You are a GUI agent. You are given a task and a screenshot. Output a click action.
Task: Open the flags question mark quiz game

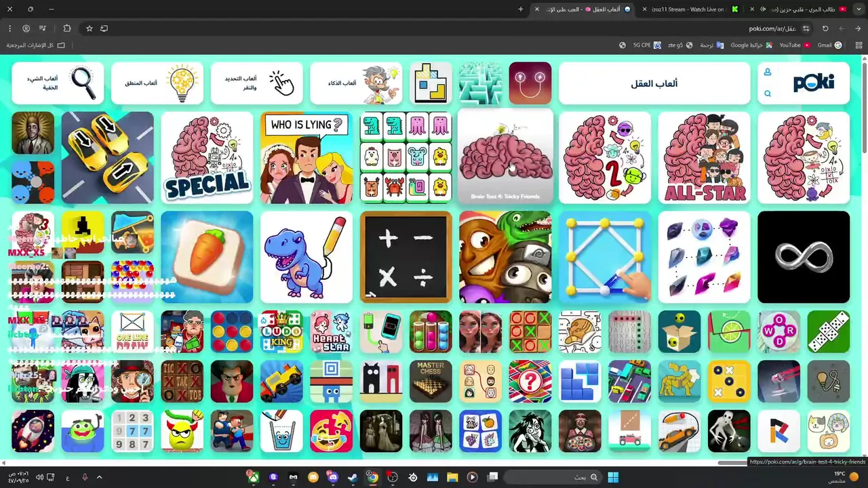point(530,382)
